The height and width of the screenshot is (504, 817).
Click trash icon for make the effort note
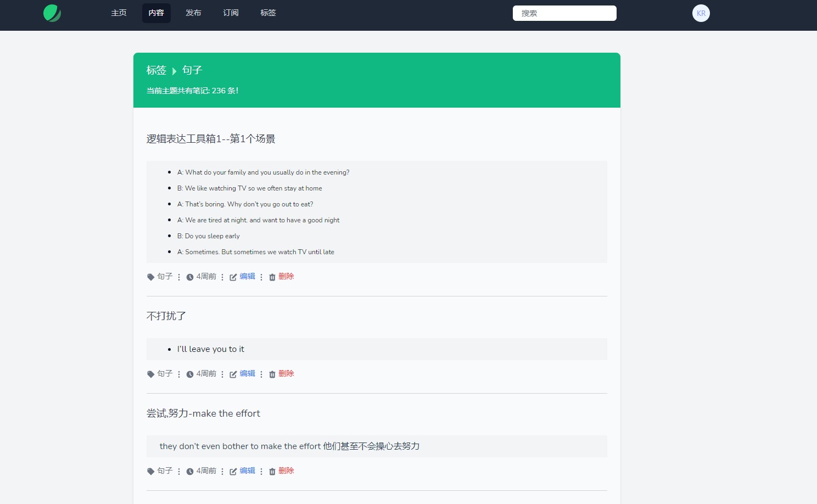click(x=272, y=472)
